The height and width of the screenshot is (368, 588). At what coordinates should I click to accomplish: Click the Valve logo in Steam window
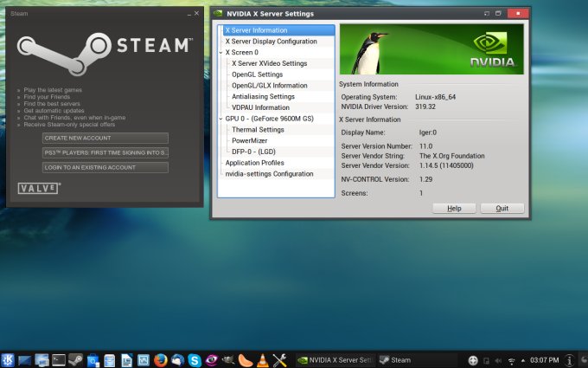38,188
